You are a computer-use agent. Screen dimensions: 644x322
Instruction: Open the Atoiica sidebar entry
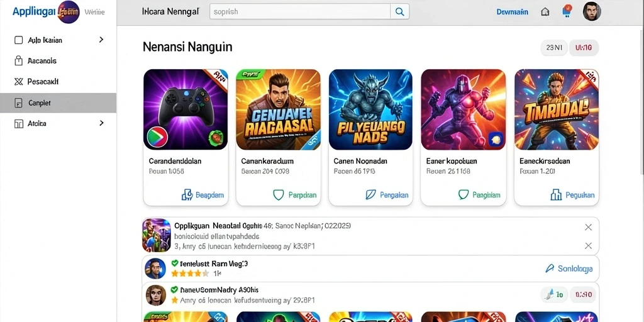point(58,123)
